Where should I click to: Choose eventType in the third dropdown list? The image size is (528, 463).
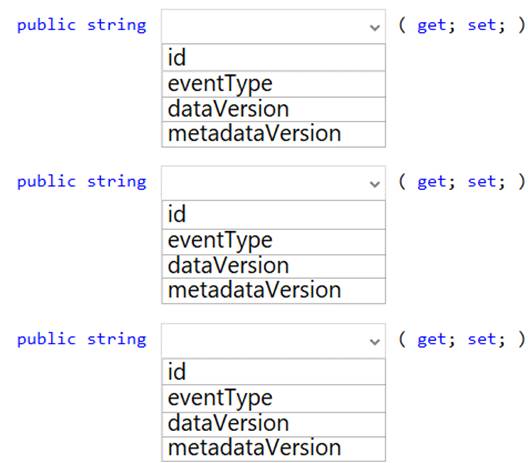tap(273, 398)
